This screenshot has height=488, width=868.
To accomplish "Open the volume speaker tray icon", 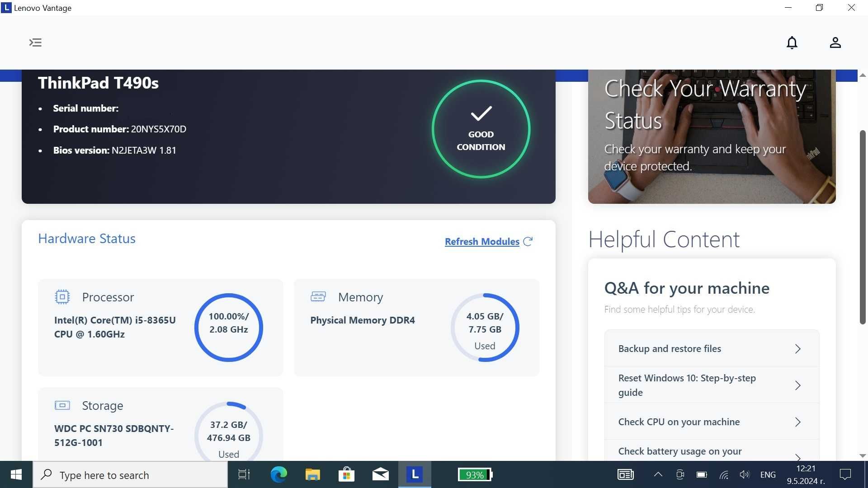I will coord(744,474).
